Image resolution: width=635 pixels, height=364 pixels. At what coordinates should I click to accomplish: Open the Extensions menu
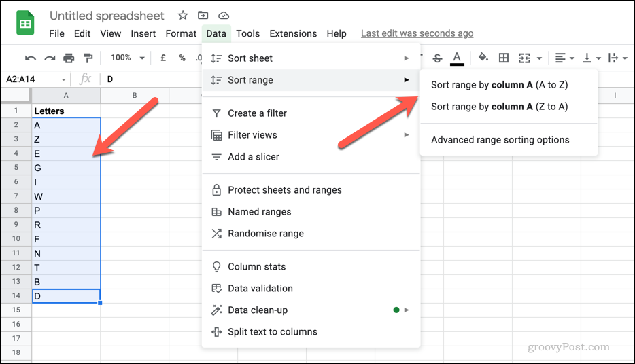click(x=293, y=33)
